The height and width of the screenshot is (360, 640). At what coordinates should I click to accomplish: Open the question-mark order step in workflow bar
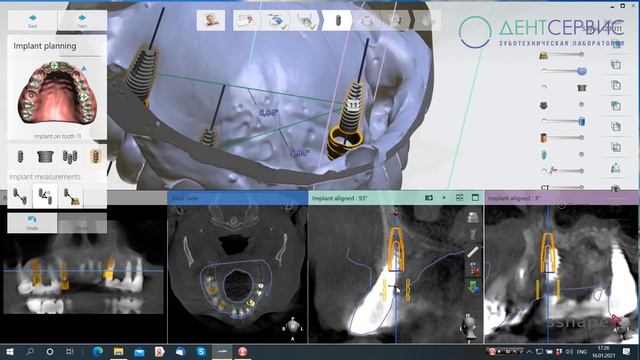(x=247, y=20)
